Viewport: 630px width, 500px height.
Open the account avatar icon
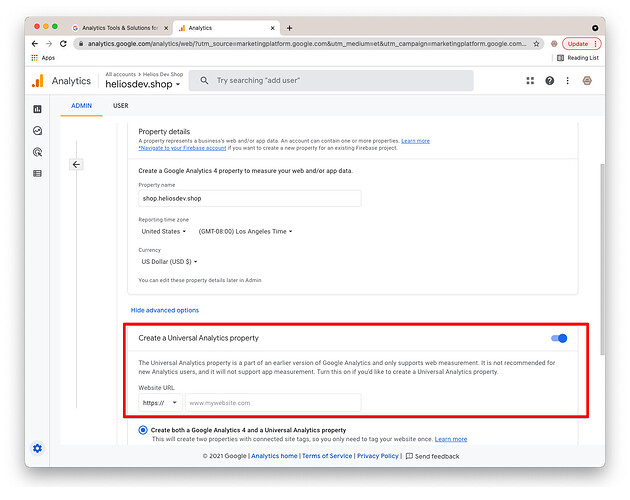pos(587,81)
